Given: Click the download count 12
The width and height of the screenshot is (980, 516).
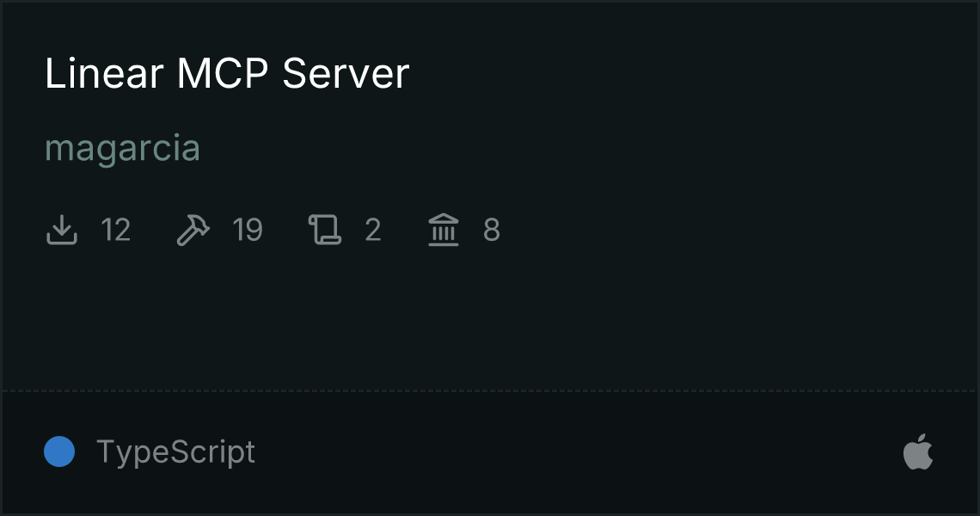Looking at the screenshot, I should [116, 230].
